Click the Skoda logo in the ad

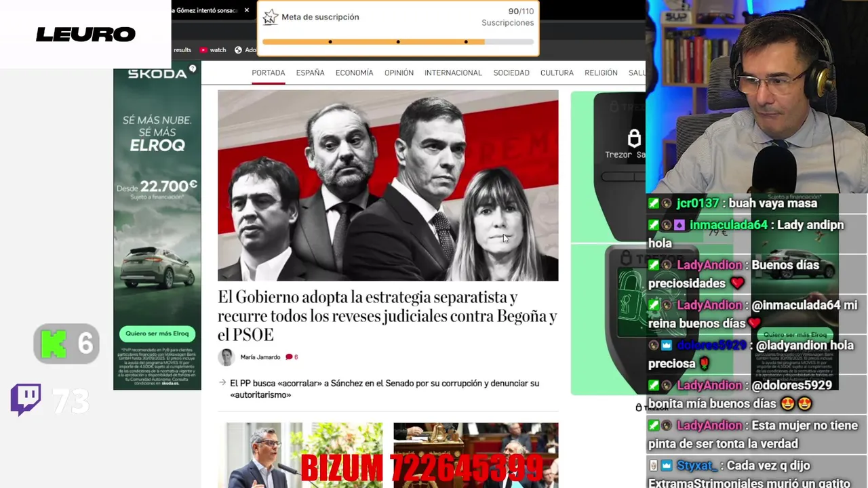point(157,73)
